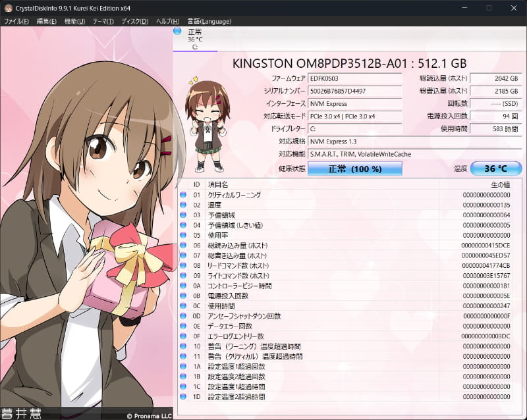The image size is (527, 420).
Task: Click the drive letter field C:
Action: point(355,128)
